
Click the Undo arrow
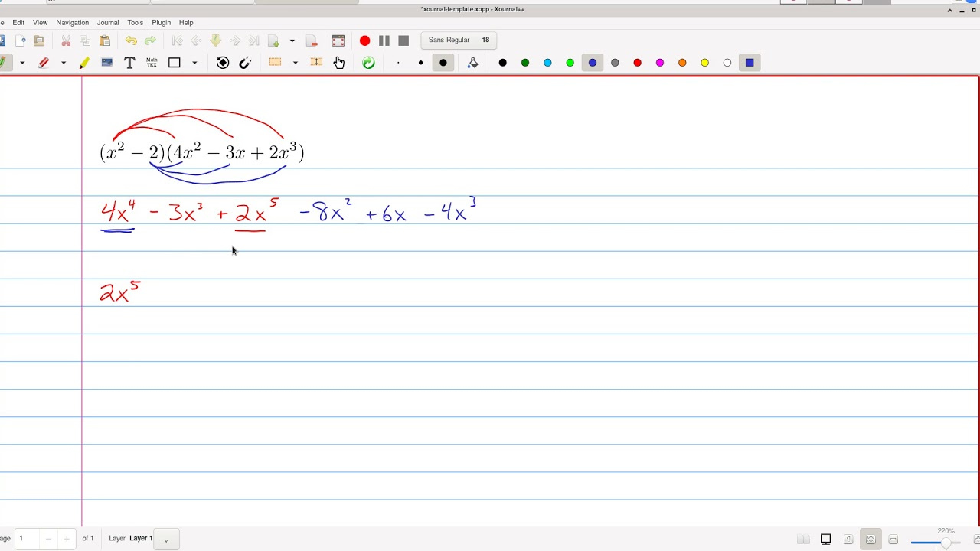131,41
